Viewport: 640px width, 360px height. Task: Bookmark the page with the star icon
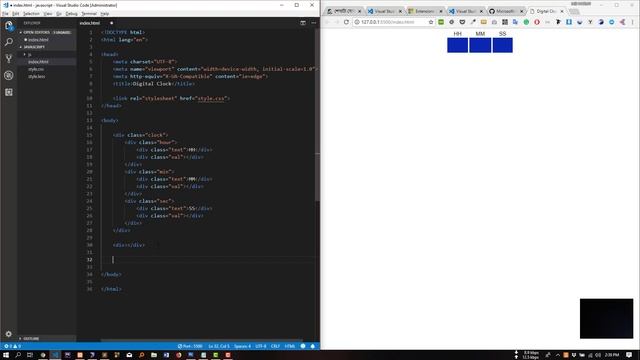coord(431,22)
